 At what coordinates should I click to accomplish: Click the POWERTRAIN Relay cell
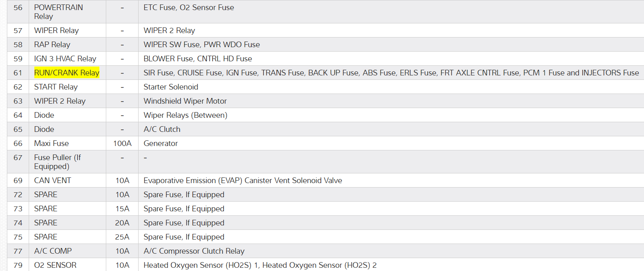click(x=58, y=12)
